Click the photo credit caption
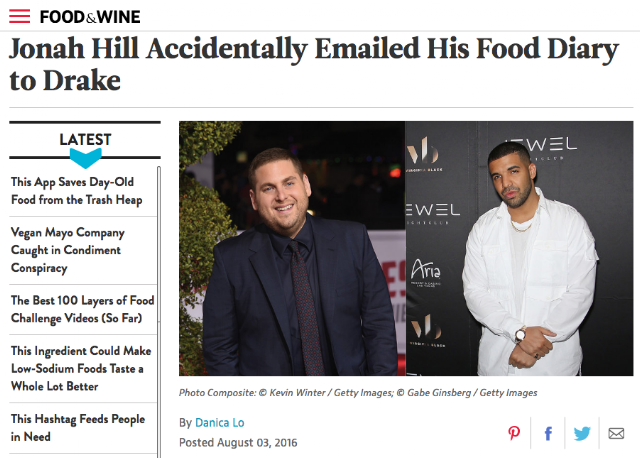 (x=358, y=393)
